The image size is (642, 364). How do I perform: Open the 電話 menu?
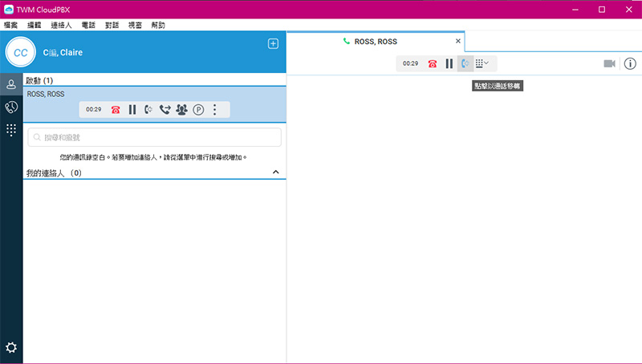(x=88, y=25)
